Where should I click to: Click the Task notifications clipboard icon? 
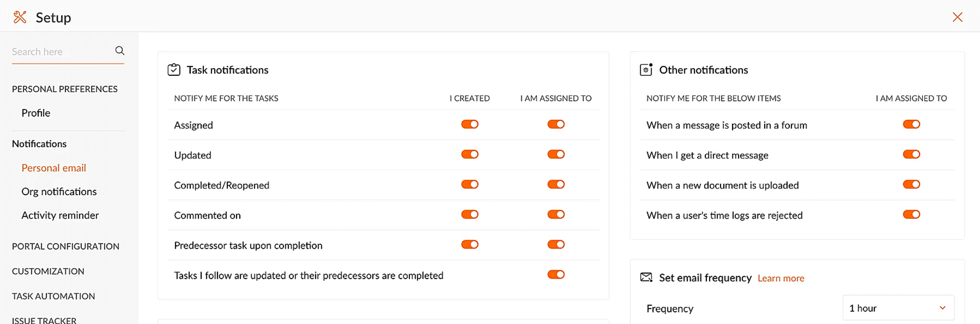click(x=174, y=70)
